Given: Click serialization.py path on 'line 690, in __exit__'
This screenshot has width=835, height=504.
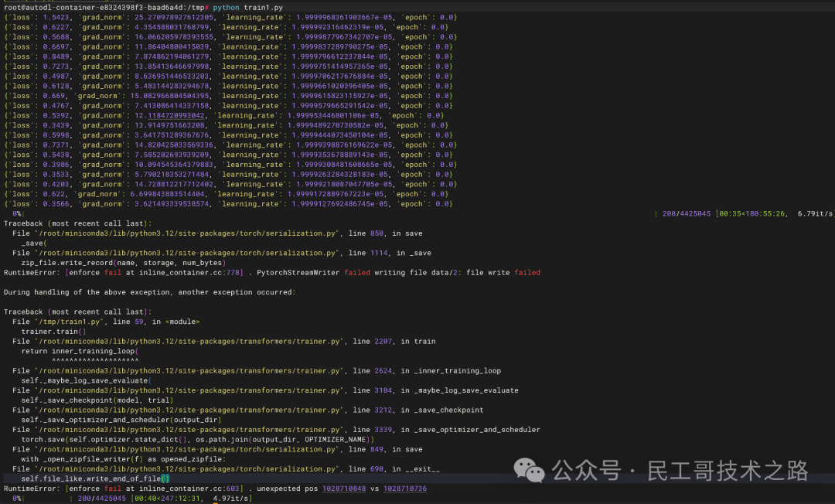Looking at the screenshot, I should pyautogui.click(x=187, y=469).
